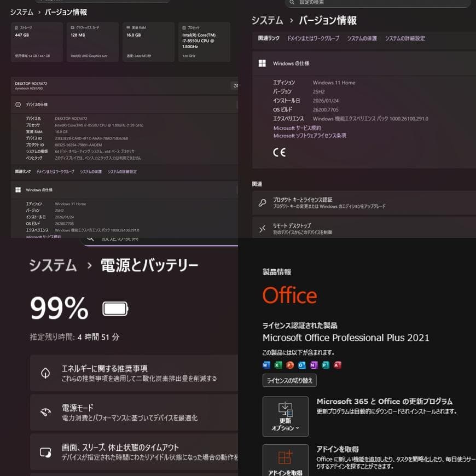
Task: Click the PowerPoint icon in the product list
Action: [289, 365]
